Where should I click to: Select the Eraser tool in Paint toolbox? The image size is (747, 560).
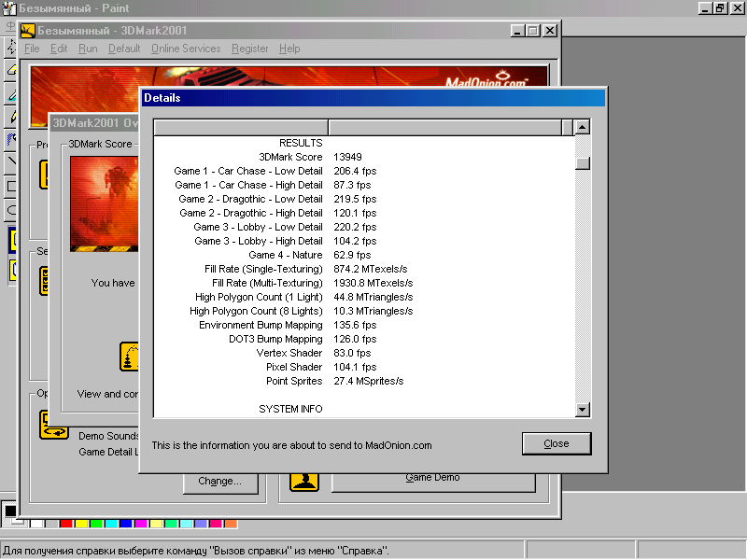11,71
